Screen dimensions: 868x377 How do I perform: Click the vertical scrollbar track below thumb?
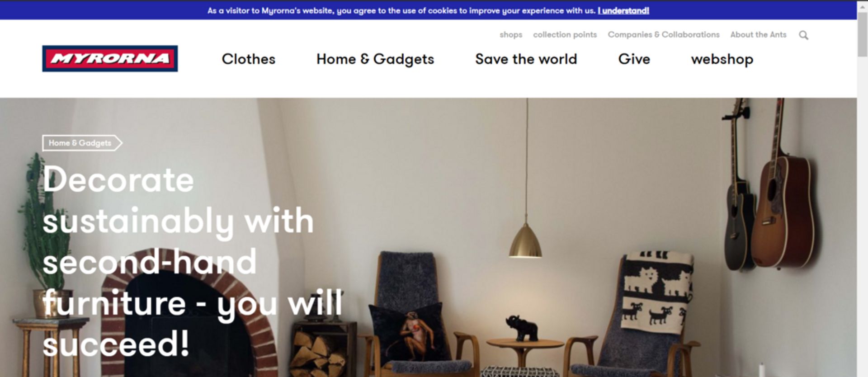pos(862,217)
